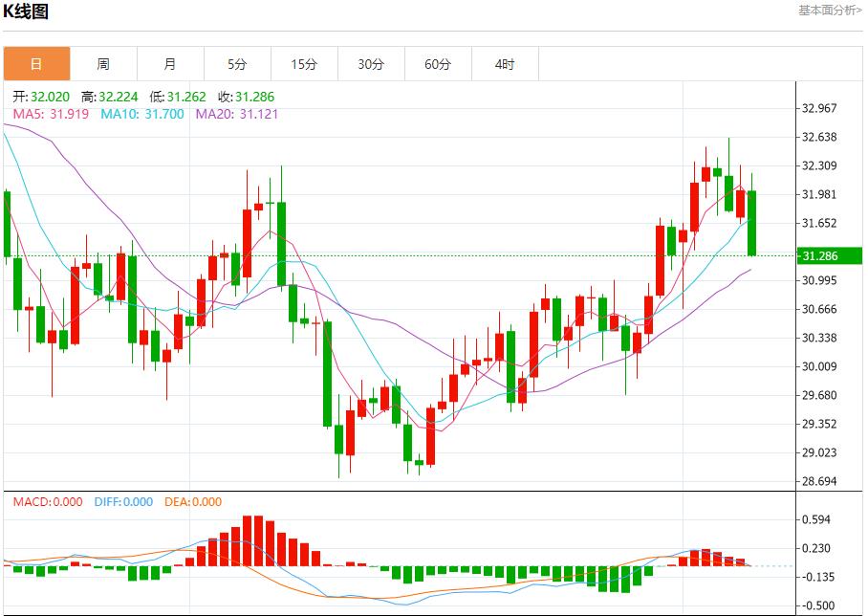Open the 5分 interval tab

[237, 64]
